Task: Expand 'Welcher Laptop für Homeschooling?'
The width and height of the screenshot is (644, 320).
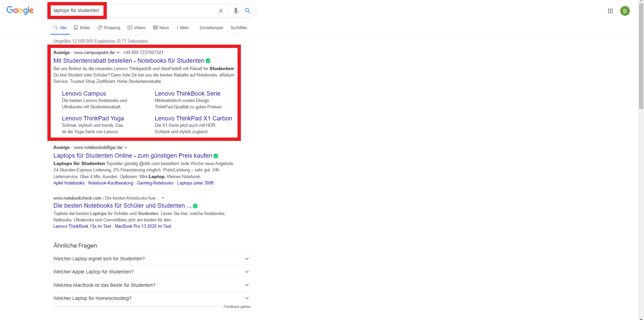Action: [x=152, y=298]
